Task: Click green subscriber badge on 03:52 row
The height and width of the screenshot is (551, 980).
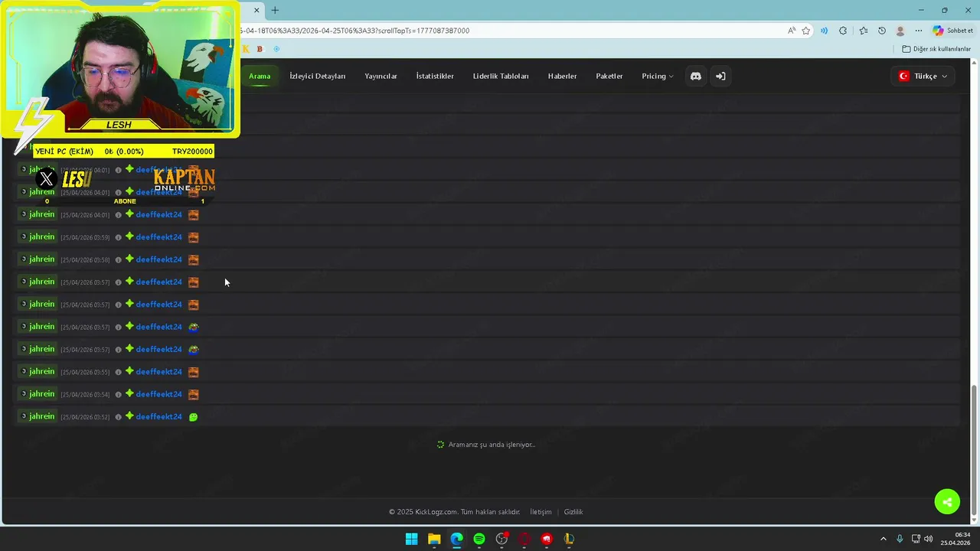Action: (x=129, y=416)
